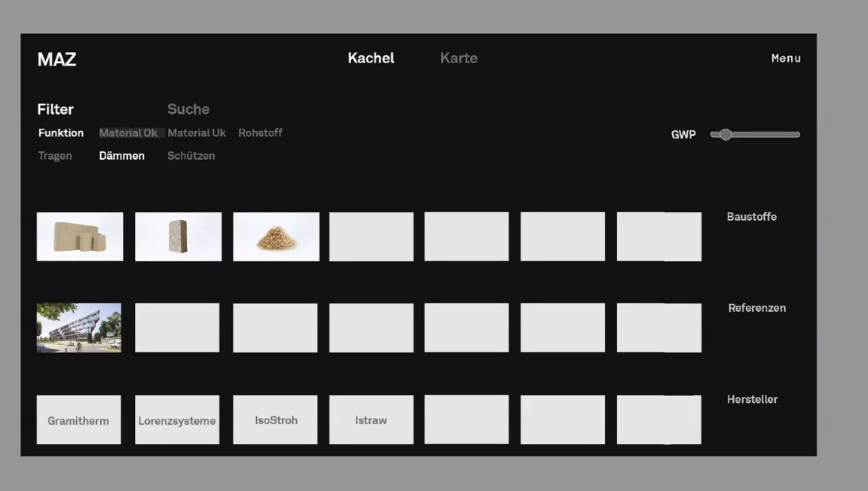This screenshot has width=868, height=491.
Task: Open the IsoStroh manufacturer tile
Action: tap(275, 419)
